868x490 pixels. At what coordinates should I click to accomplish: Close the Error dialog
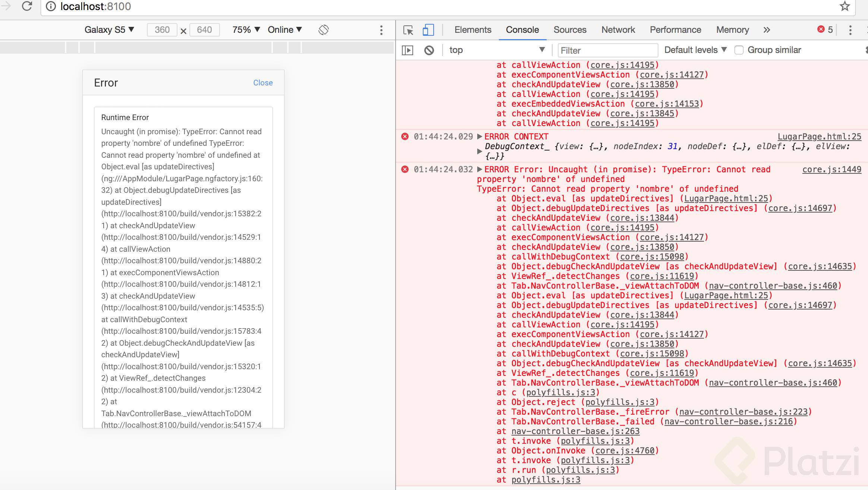pos(263,83)
